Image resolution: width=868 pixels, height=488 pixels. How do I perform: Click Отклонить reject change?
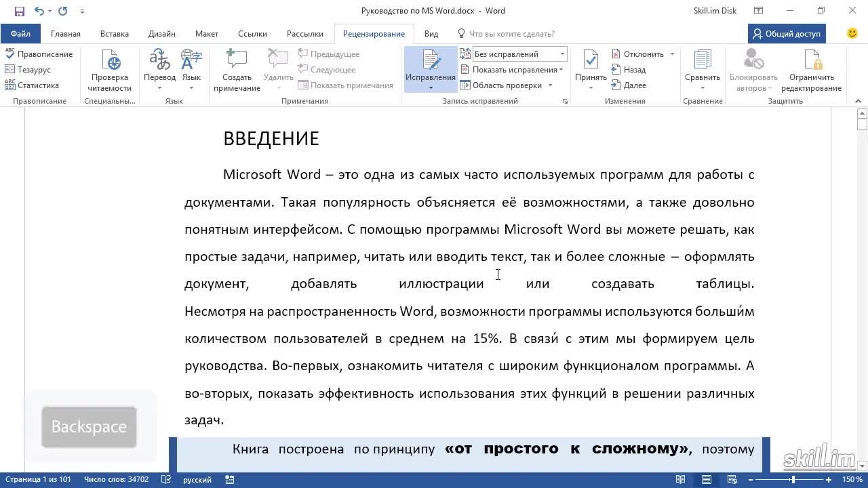[x=637, y=54]
